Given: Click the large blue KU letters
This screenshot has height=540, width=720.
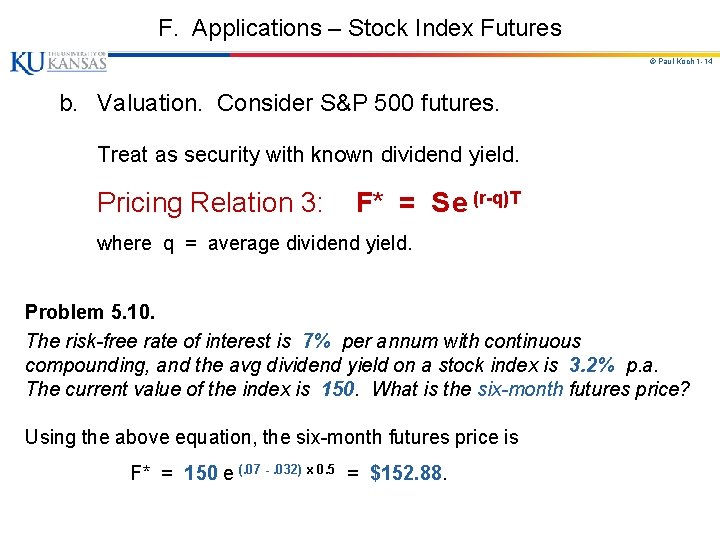Looking at the screenshot, I should point(26,62).
